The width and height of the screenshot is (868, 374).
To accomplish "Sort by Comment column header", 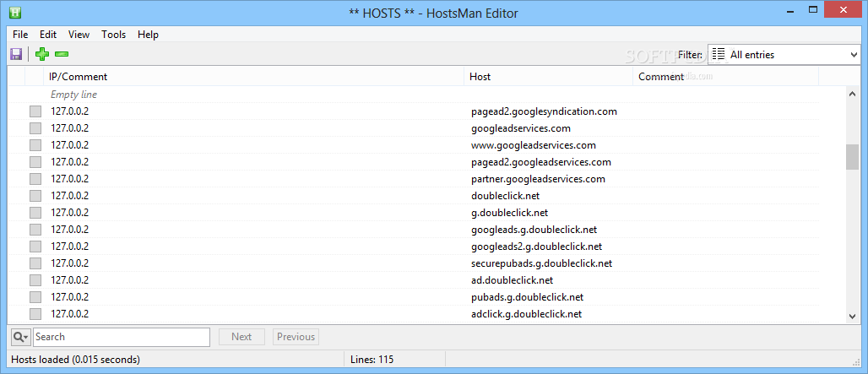I will click(x=725, y=76).
